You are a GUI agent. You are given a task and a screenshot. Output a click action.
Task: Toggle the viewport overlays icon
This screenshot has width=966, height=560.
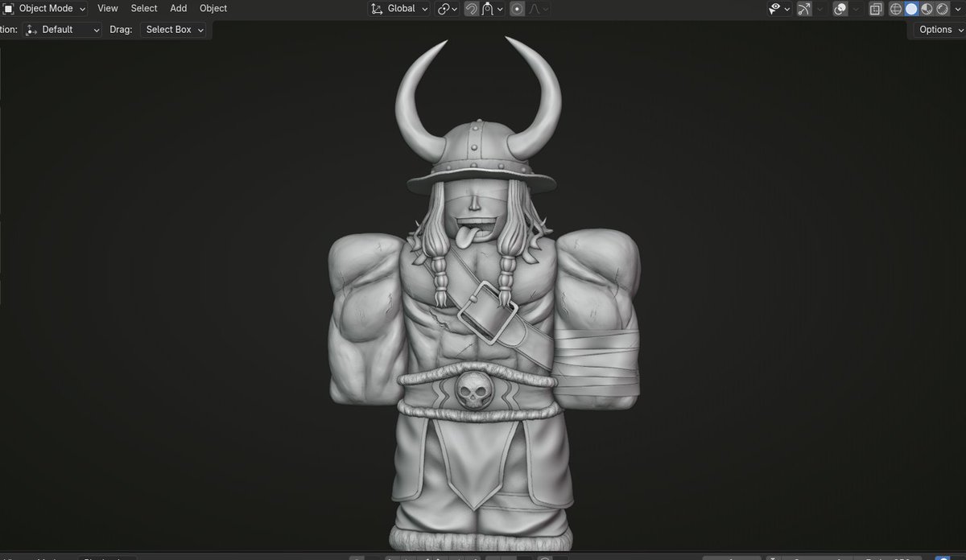(841, 9)
